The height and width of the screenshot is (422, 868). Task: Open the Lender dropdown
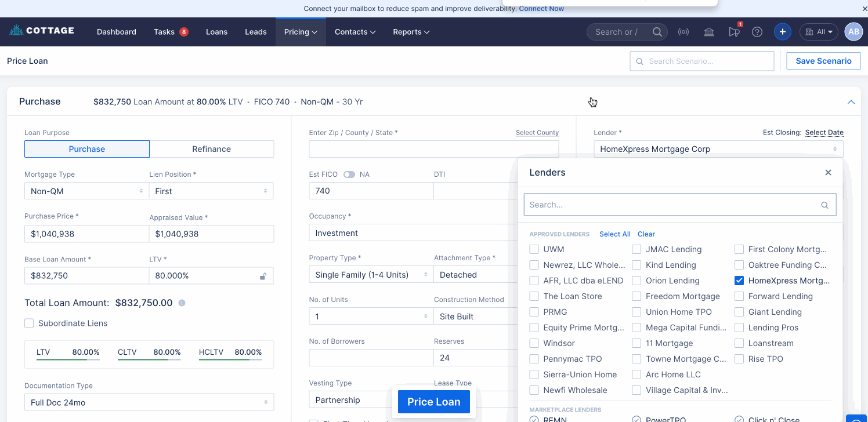coord(718,149)
